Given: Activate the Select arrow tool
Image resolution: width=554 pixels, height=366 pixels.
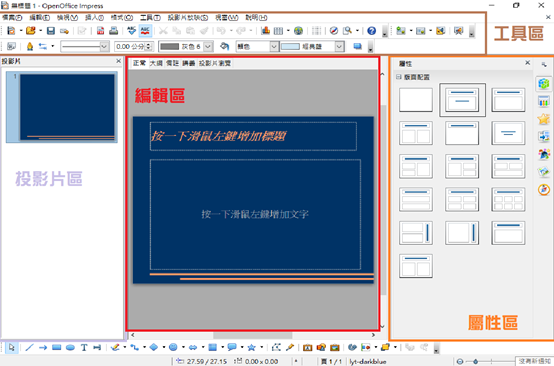Looking at the screenshot, I should 11,348.
